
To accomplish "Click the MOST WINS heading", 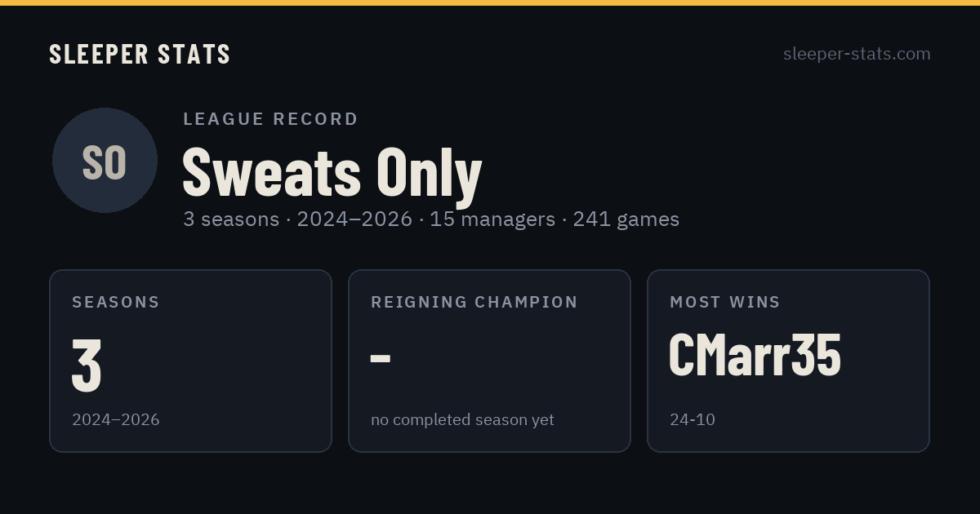I will 725,302.
